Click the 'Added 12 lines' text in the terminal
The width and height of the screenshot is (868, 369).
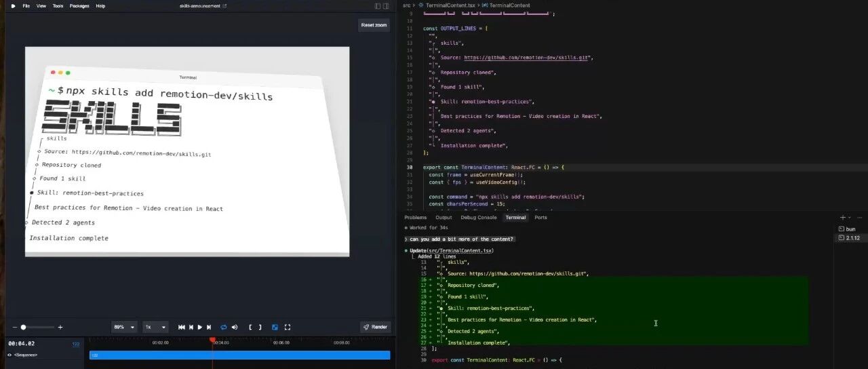pos(437,257)
